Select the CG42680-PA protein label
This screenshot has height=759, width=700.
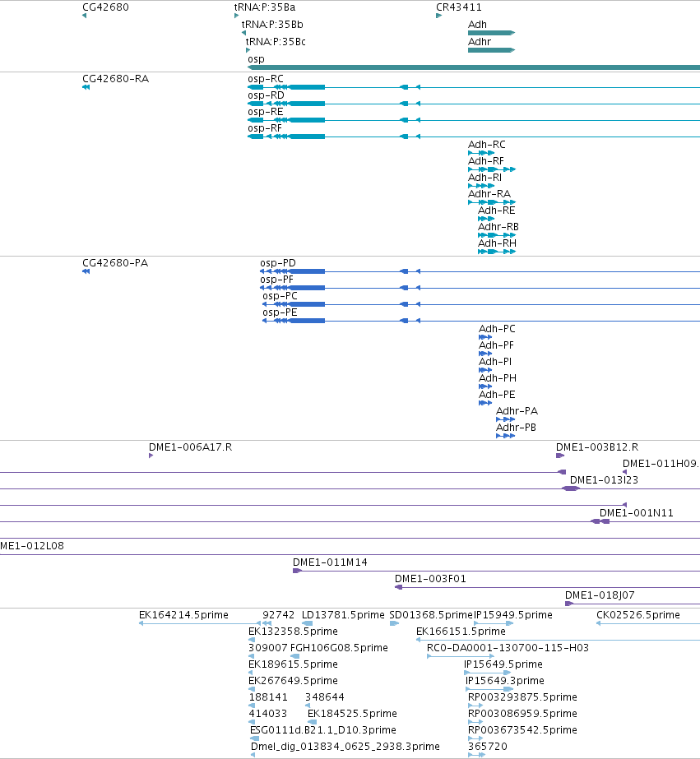click(115, 263)
